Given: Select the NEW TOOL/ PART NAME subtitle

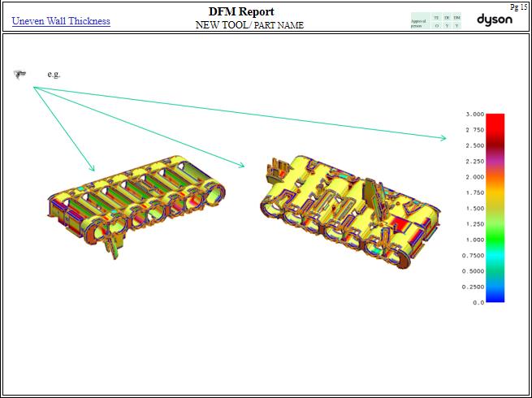Looking at the screenshot, I should tap(249, 25).
